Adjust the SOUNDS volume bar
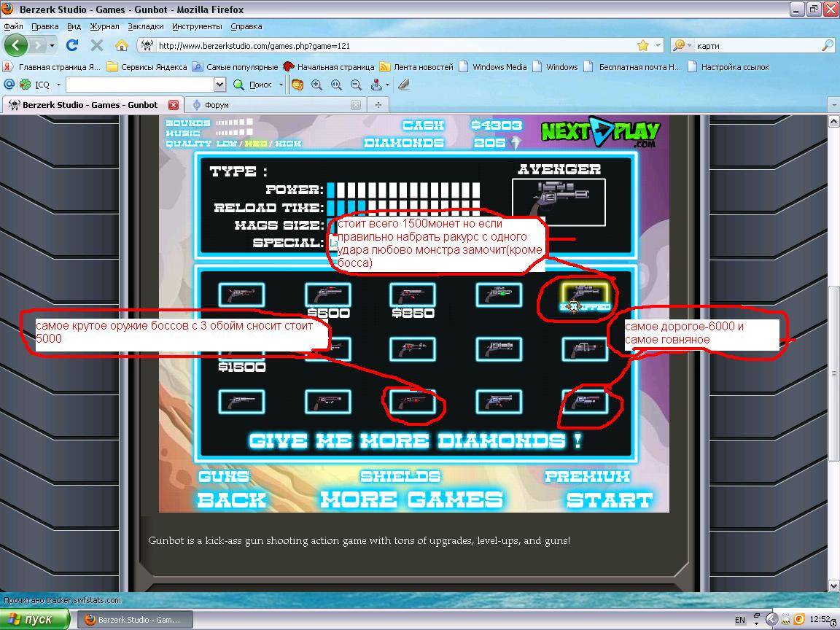Viewport: 840px width, 630px height. coord(234,123)
